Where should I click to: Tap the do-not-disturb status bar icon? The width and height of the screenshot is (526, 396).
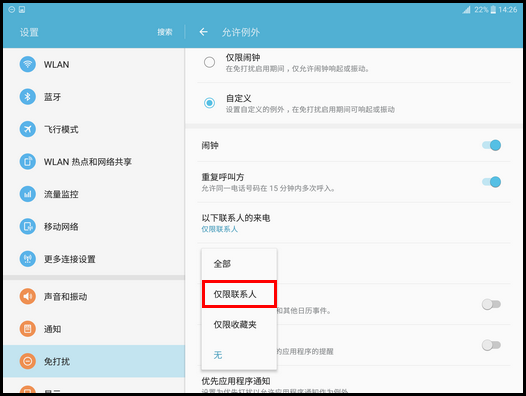point(12,9)
